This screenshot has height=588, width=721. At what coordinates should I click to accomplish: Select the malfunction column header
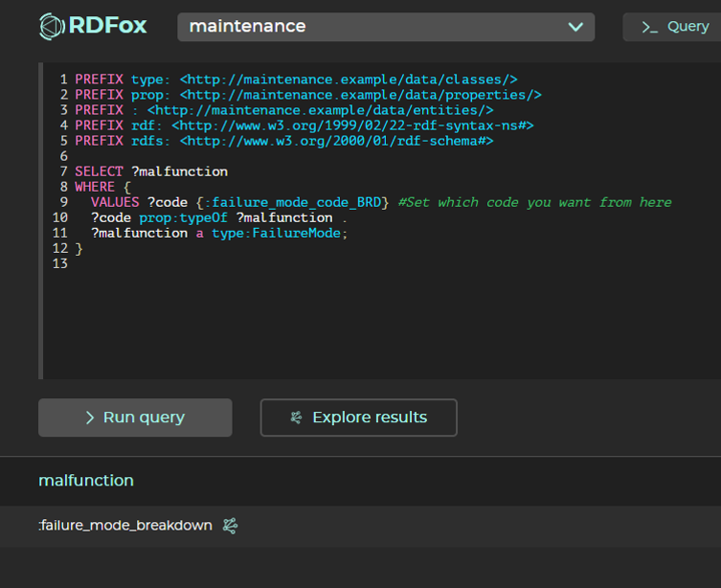86,480
